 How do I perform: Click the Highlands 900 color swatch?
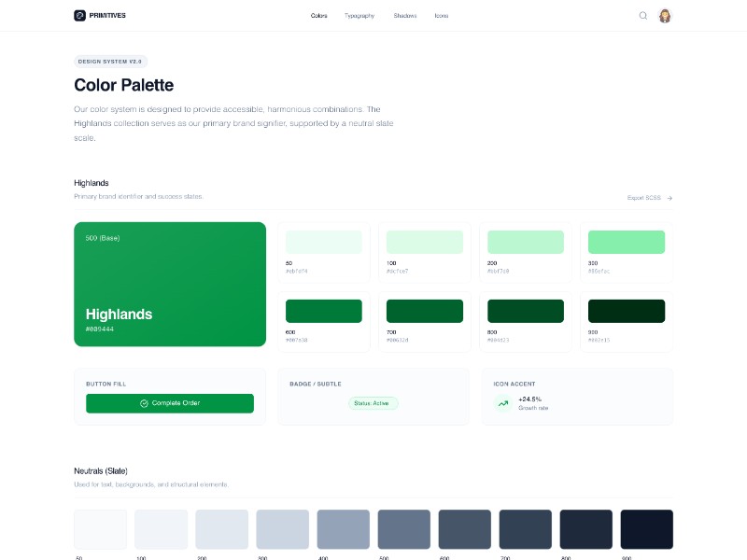pos(627,311)
